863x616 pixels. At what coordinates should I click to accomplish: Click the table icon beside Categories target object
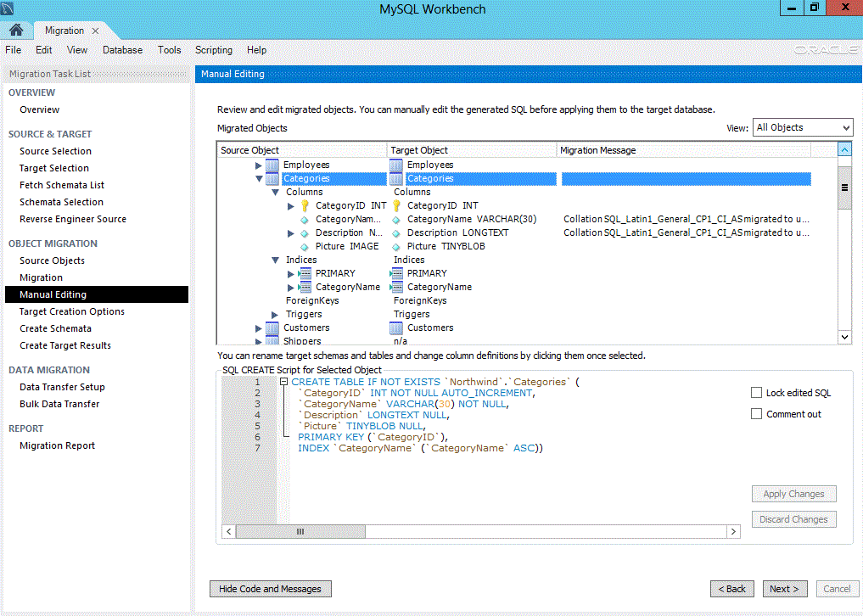point(396,178)
